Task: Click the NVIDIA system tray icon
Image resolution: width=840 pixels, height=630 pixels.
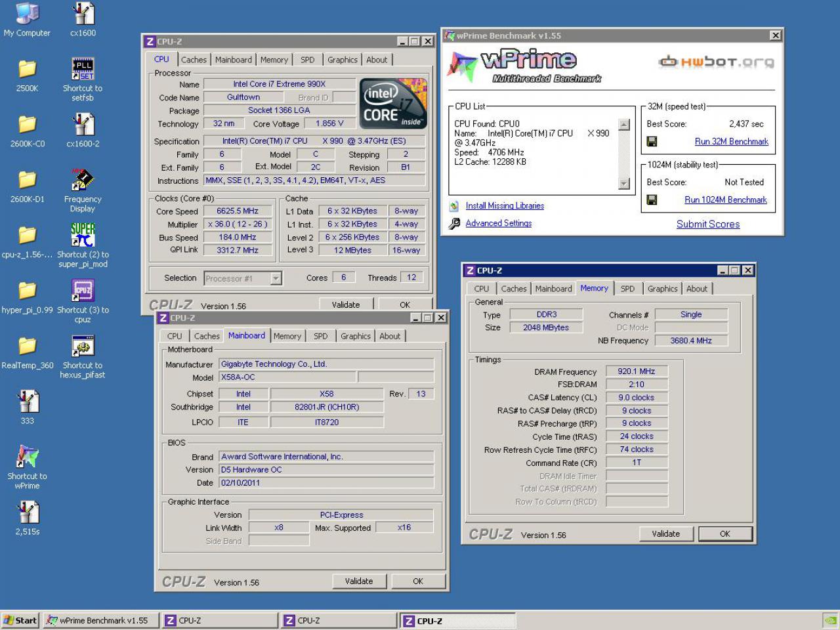Action: coord(829,620)
